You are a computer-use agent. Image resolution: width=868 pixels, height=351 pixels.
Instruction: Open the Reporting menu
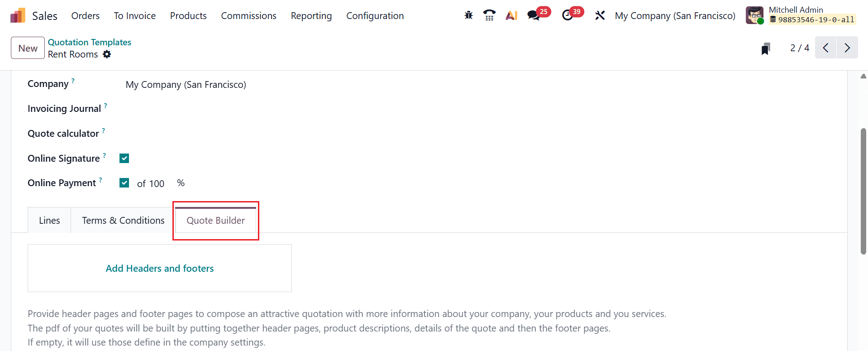[311, 15]
